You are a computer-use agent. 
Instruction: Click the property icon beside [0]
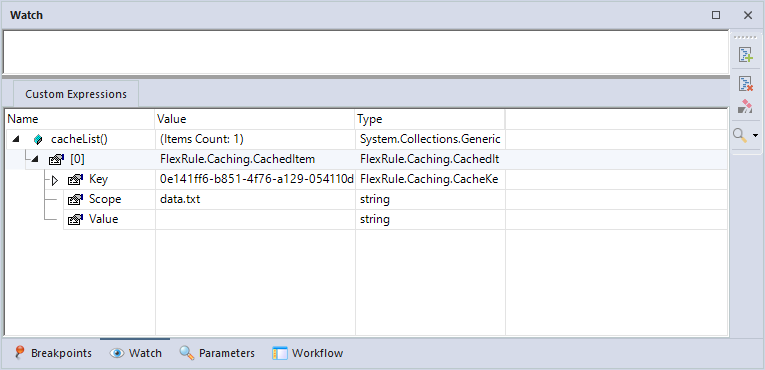[x=56, y=160]
